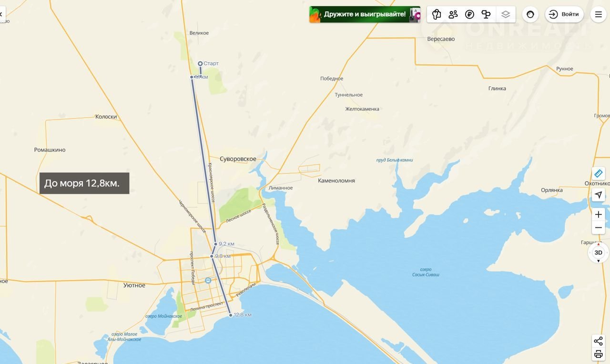Click the print map icon

(598, 354)
